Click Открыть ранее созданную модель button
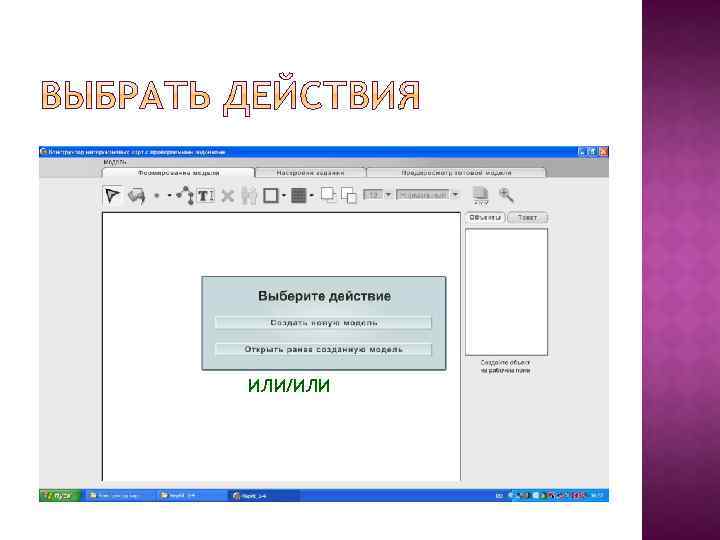The height and width of the screenshot is (540, 720). 323,349
